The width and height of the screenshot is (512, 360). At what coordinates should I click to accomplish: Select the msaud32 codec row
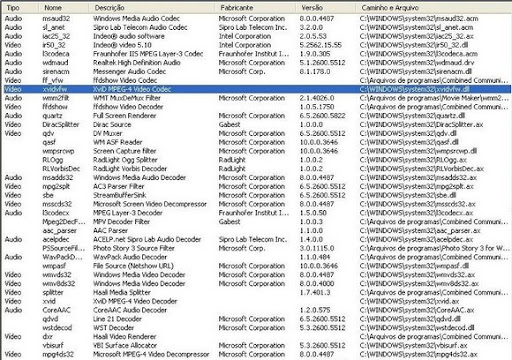coord(257,19)
